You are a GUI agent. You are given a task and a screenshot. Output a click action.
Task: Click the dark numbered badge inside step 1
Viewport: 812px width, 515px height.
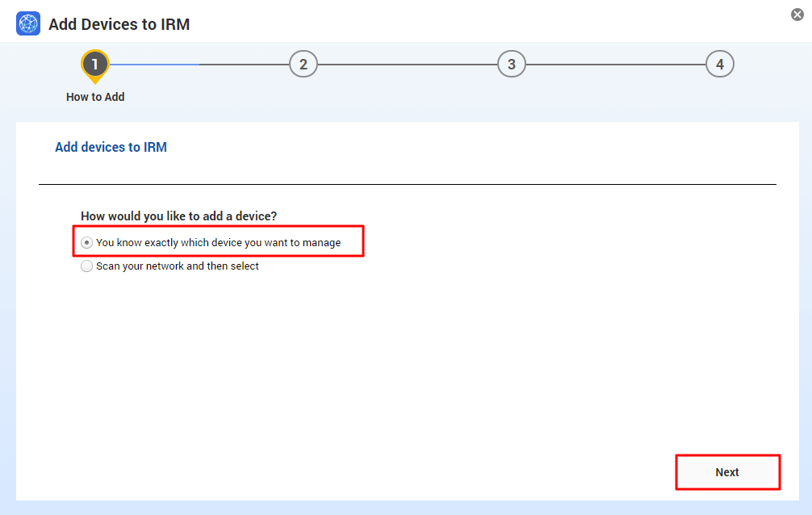coord(94,64)
